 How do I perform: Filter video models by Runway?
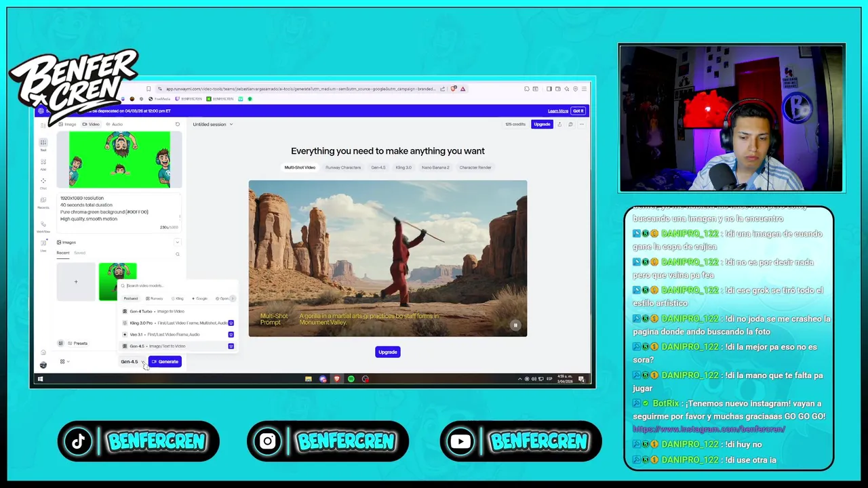[155, 298]
